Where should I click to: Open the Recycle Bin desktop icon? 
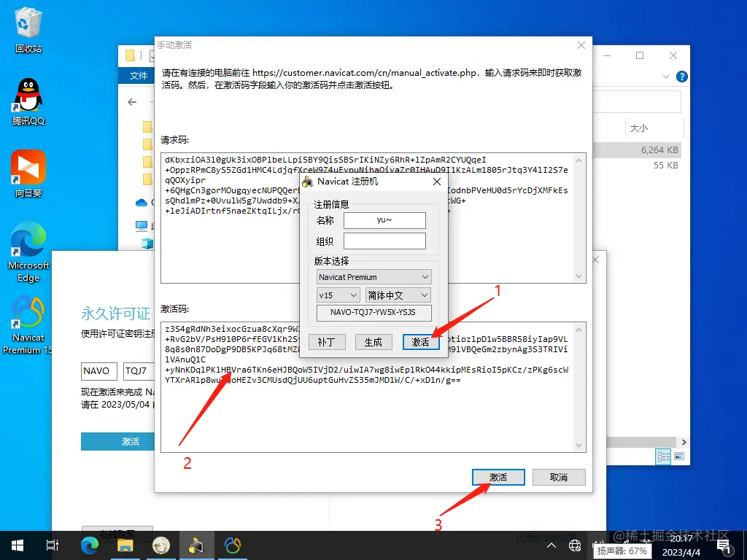point(28,30)
